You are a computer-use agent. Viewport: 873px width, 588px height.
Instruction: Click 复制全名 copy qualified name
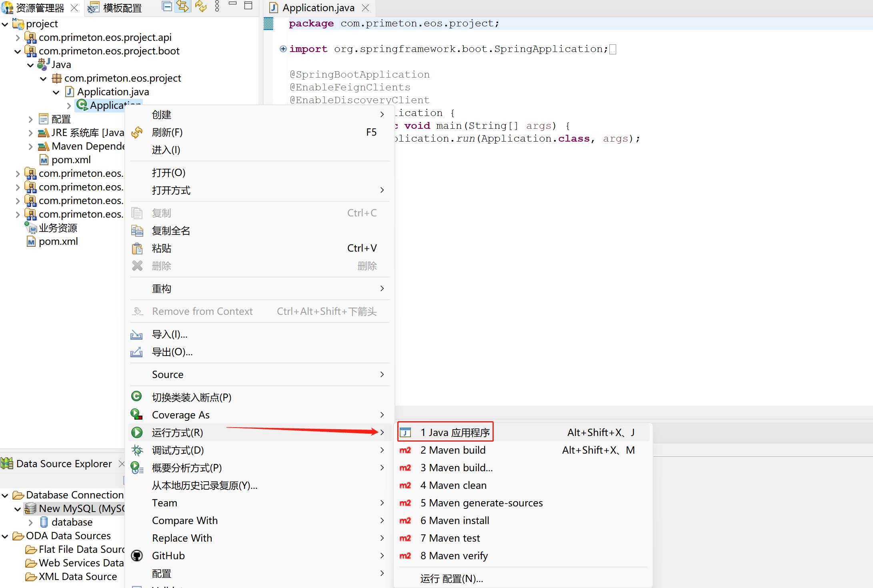(x=171, y=231)
